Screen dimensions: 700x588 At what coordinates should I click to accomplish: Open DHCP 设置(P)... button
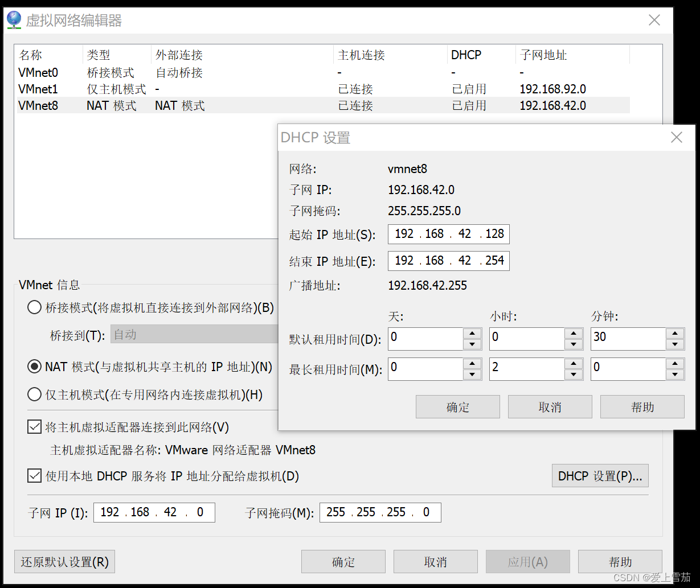(x=600, y=476)
